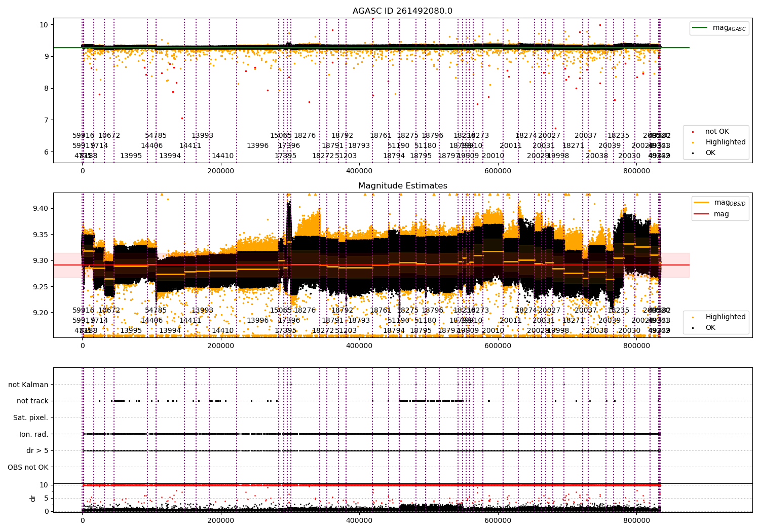
Task: Click y-tick '6' on the top plot
Action: pos(46,152)
